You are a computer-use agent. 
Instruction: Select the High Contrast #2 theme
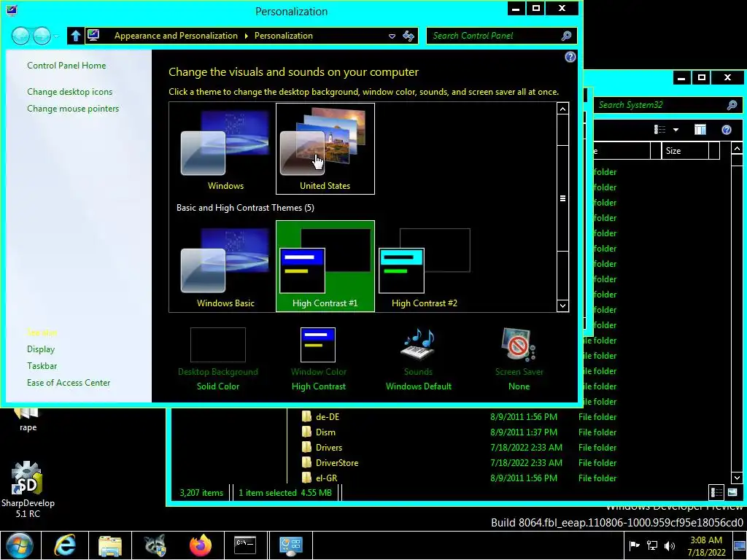[425, 267]
